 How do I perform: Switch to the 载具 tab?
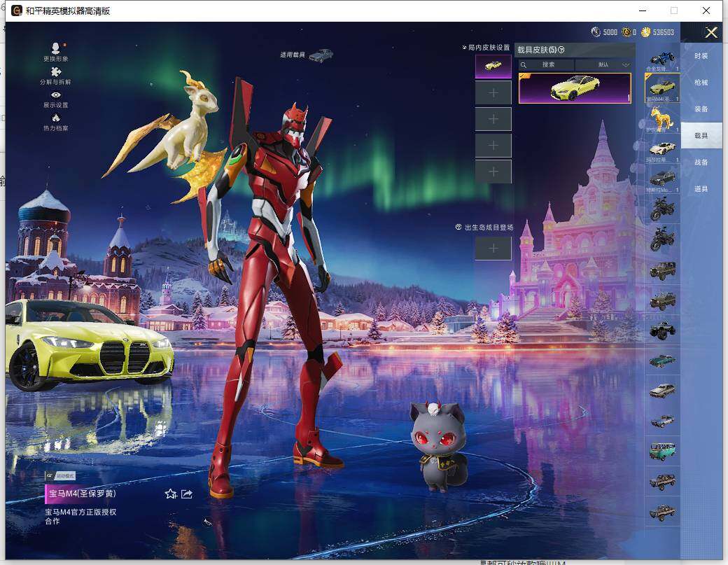tap(701, 136)
